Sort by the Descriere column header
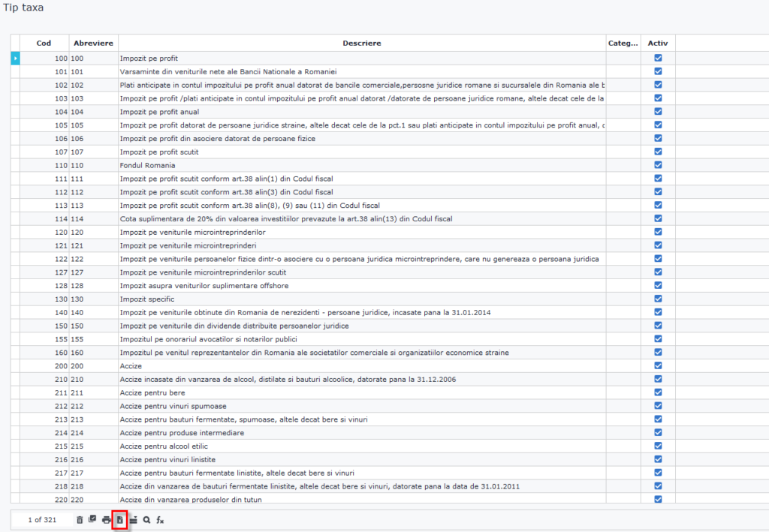This screenshot has height=532, width=769. 362,43
